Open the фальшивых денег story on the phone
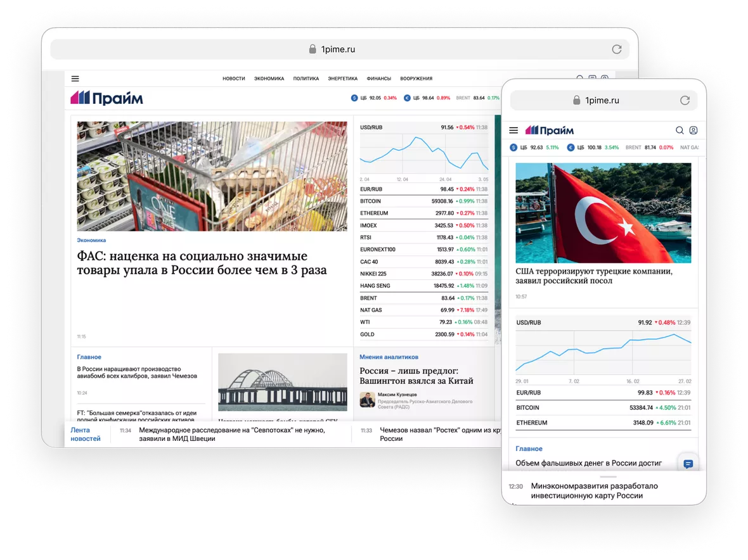 pos(589,463)
